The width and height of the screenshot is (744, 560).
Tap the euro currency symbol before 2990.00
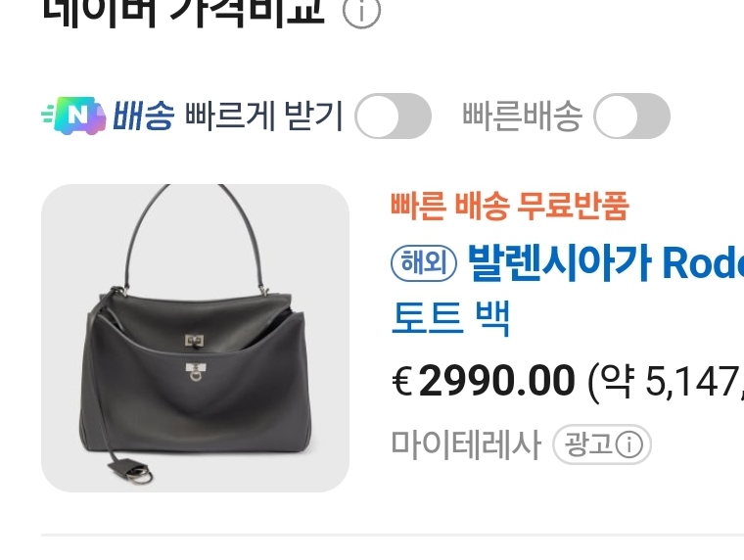[402, 381]
